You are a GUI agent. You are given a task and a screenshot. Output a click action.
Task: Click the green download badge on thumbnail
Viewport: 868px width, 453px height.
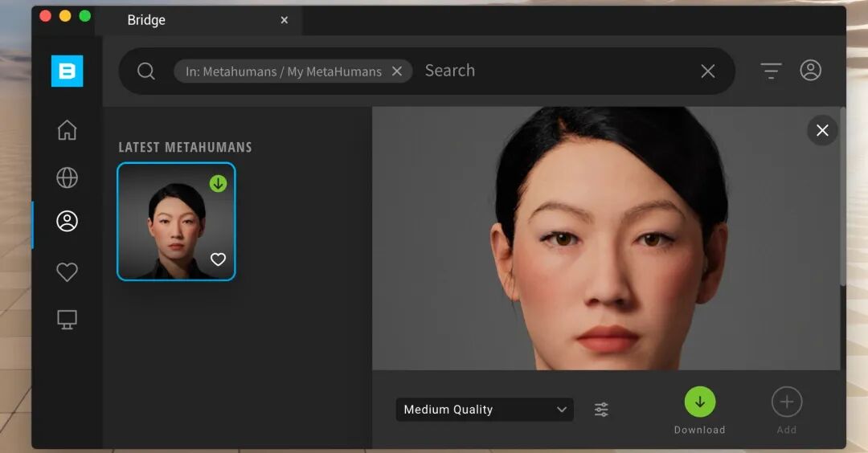pyautogui.click(x=218, y=184)
